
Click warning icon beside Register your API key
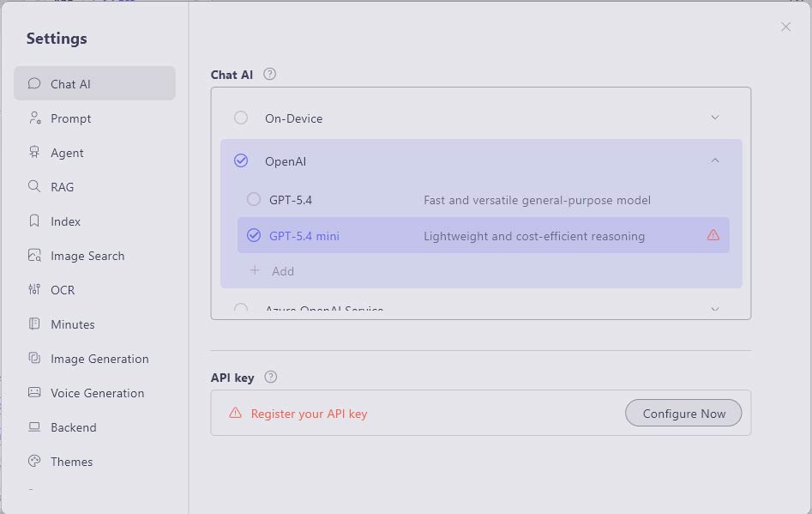(235, 413)
